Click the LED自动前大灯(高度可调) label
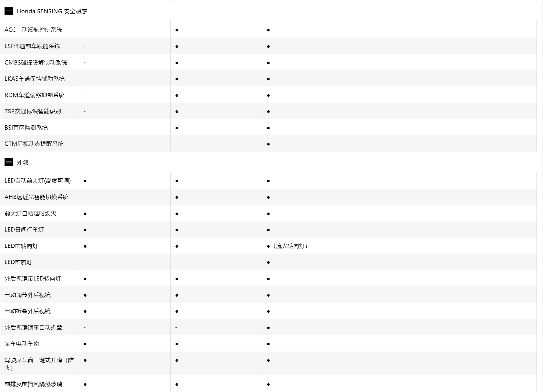 38,181
